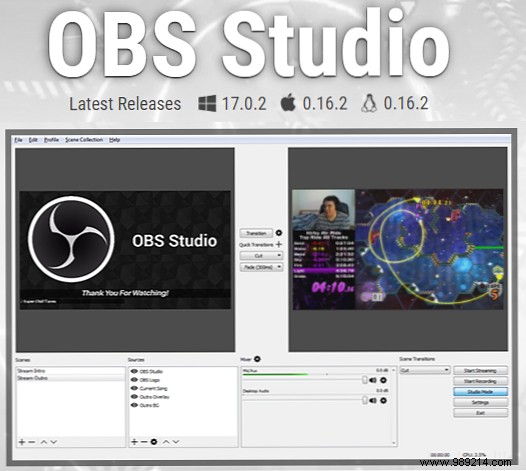Hide the OBS Studio source
The image size is (526, 471).
click(134, 371)
